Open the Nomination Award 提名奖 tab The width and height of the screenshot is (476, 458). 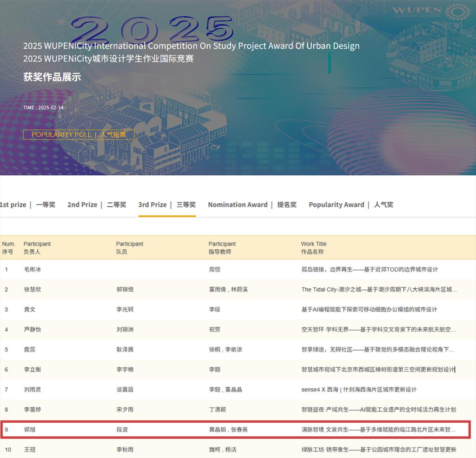pos(252,205)
